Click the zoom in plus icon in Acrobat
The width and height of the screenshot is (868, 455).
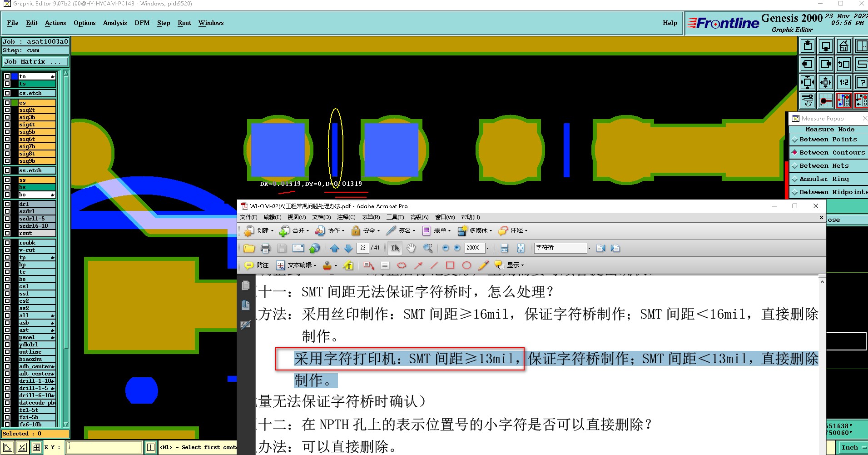click(457, 248)
